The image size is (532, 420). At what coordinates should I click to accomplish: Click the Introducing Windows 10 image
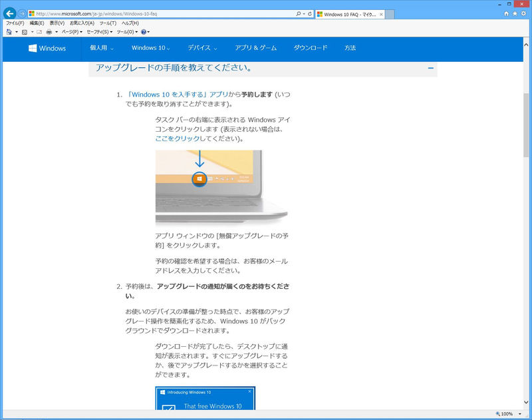[x=205, y=398]
